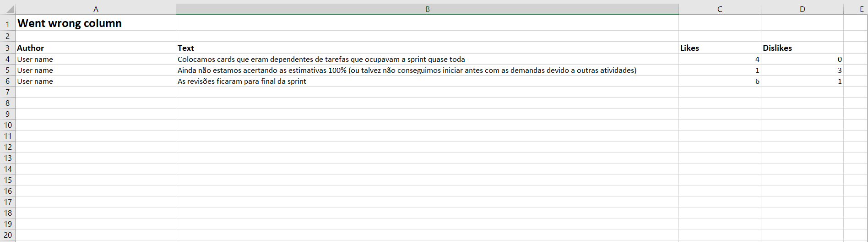Click the 'Dislikes' header cell

777,48
